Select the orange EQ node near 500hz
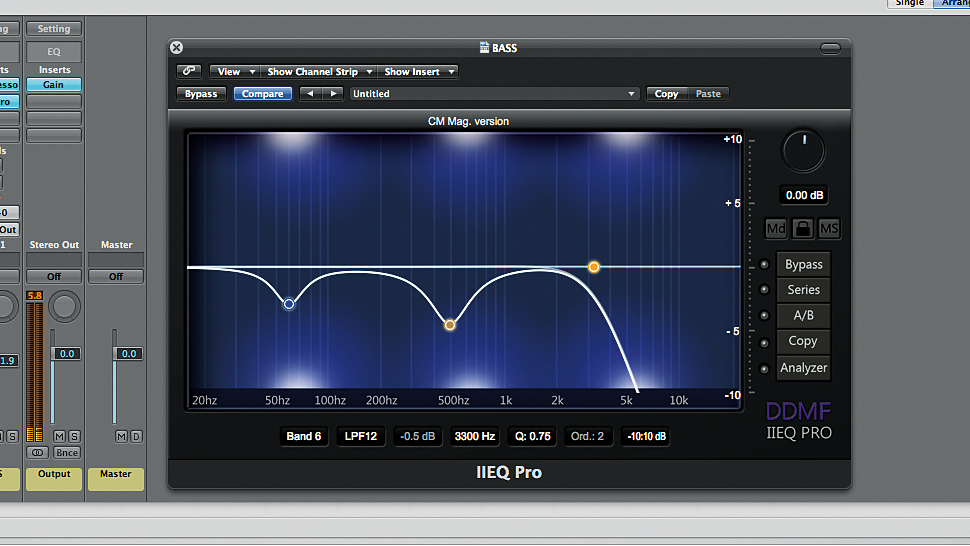 coord(450,325)
